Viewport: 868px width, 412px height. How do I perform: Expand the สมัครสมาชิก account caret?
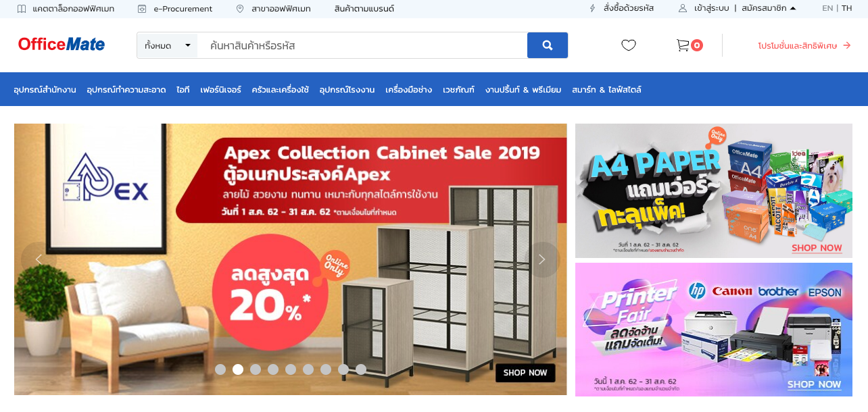pyautogui.click(x=793, y=8)
